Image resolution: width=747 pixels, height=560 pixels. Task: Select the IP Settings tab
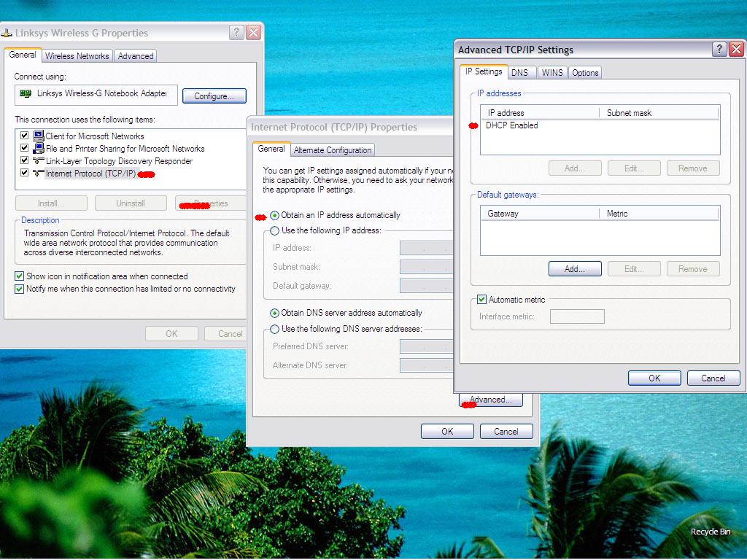484,71
